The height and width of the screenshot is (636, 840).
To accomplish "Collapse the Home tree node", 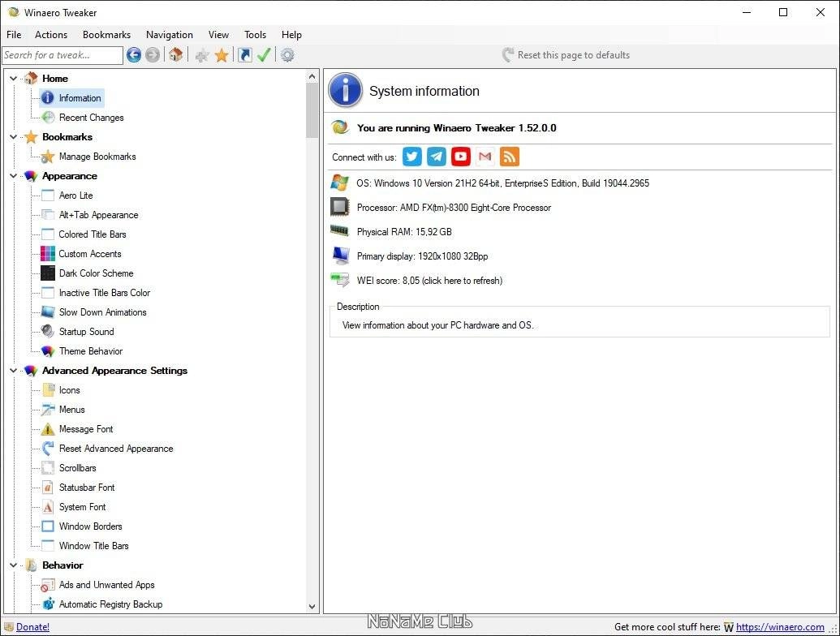I will pos(14,78).
